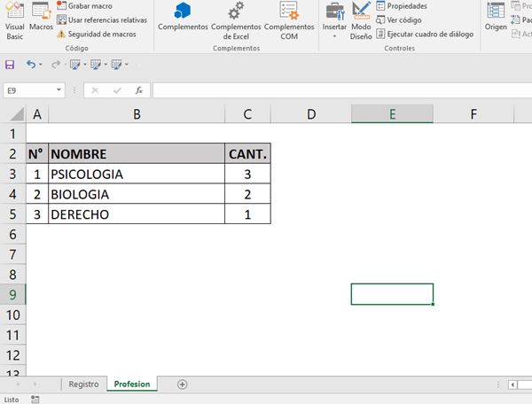Viewport: 532px width, 404px height.
Task: Undo the last action
Action: pos(31,64)
